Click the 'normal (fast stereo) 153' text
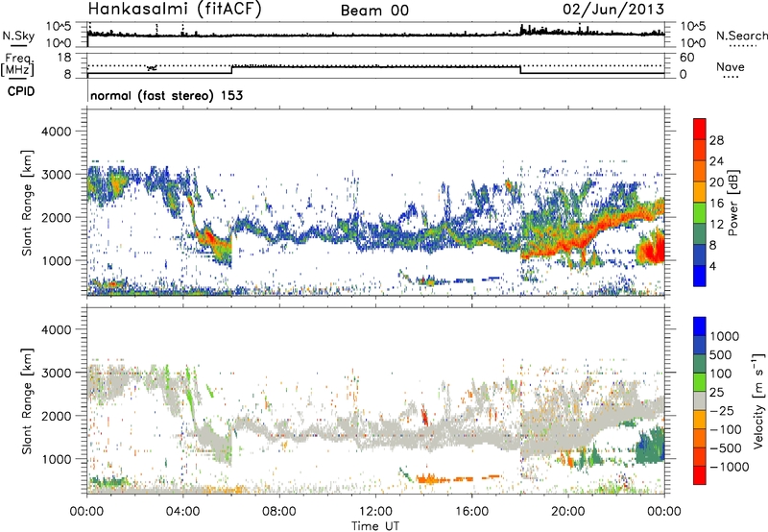768x532 pixels. coord(166,95)
